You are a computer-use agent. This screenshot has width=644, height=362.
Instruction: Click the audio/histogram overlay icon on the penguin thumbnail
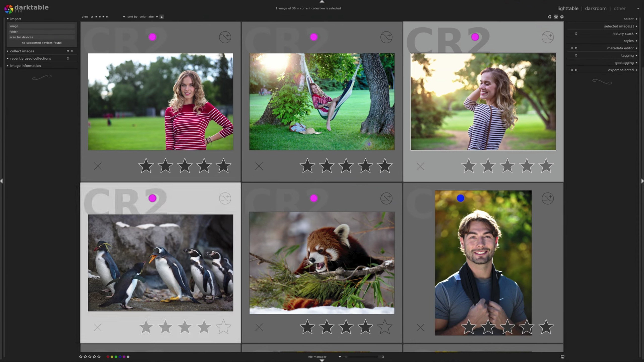225,198
